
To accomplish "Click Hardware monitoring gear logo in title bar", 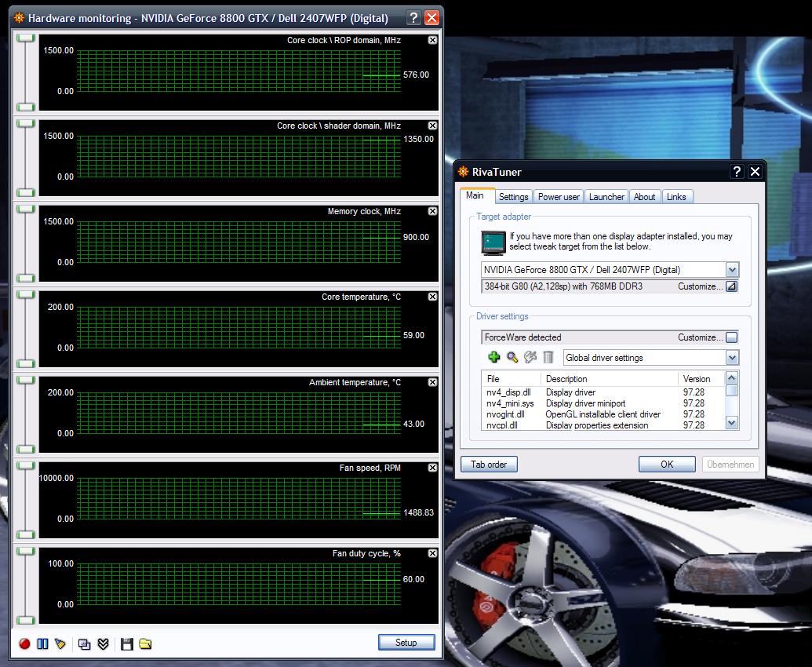I will [x=19, y=17].
